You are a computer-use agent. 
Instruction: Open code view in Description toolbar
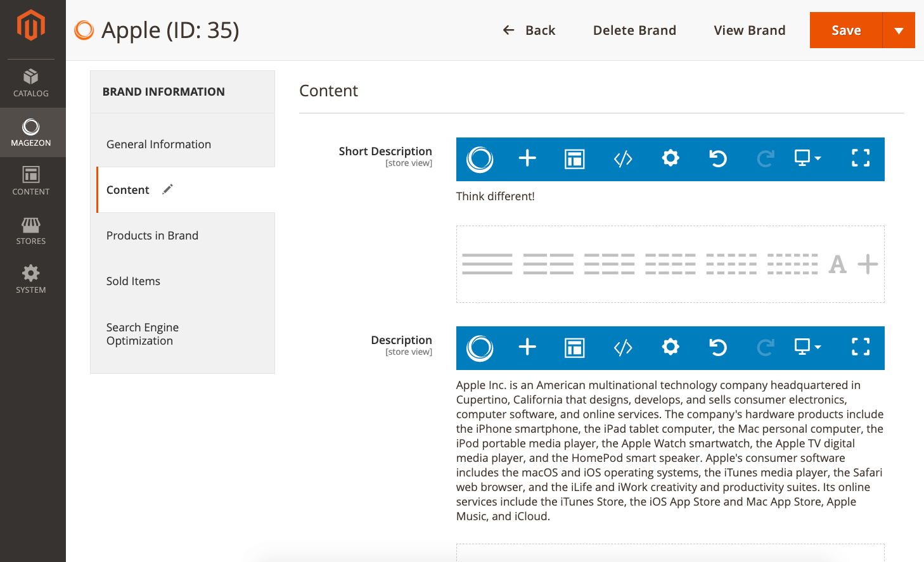(x=623, y=348)
